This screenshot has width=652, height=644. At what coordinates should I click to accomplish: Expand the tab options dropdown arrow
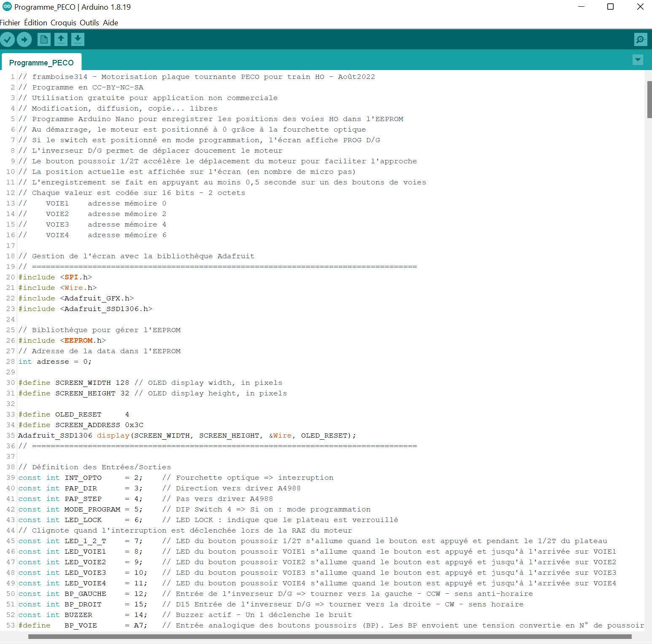(638, 60)
